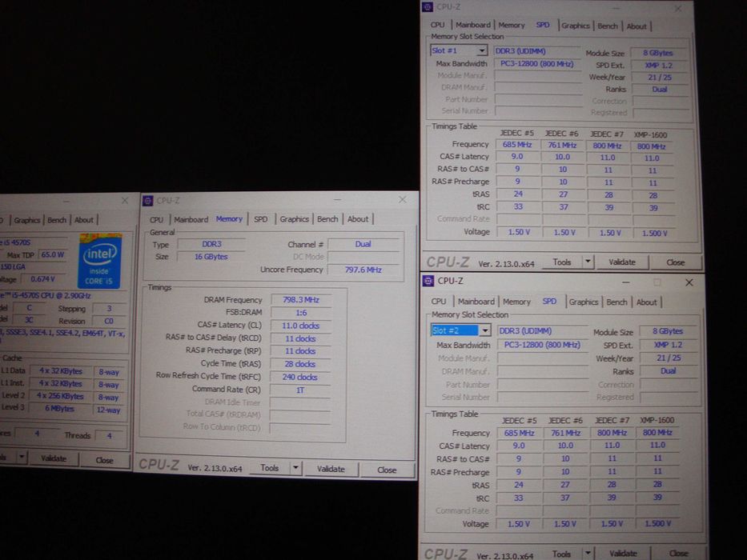Click Validate in the Memory window
This screenshot has width=747, height=560.
(x=331, y=469)
